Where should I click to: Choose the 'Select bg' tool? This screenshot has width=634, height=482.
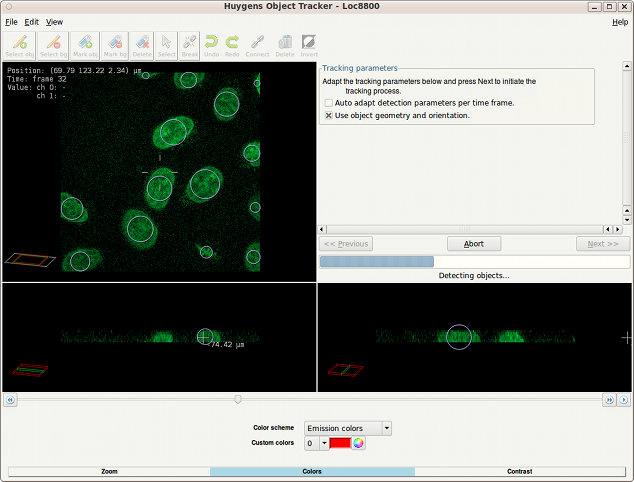coord(53,45)
